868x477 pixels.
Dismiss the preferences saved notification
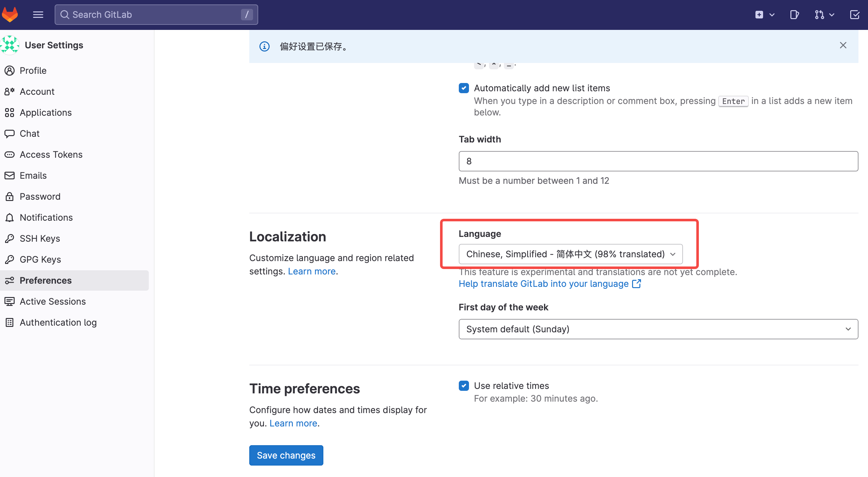pos(843,46)
